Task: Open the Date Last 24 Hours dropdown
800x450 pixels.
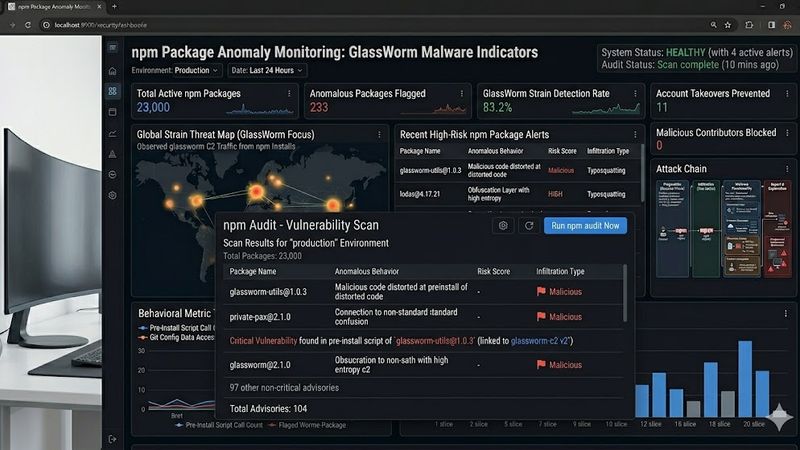Action: [x=267, y=70]
